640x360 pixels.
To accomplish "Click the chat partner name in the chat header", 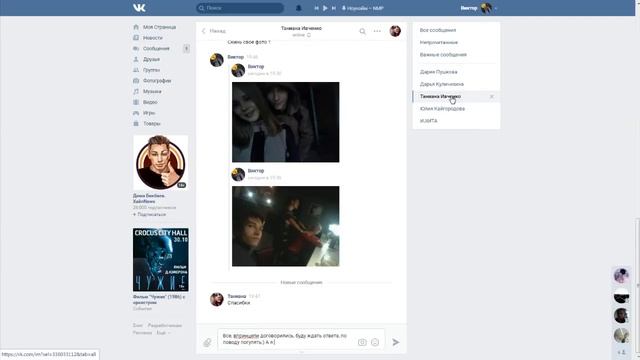I will click(301, 28).
